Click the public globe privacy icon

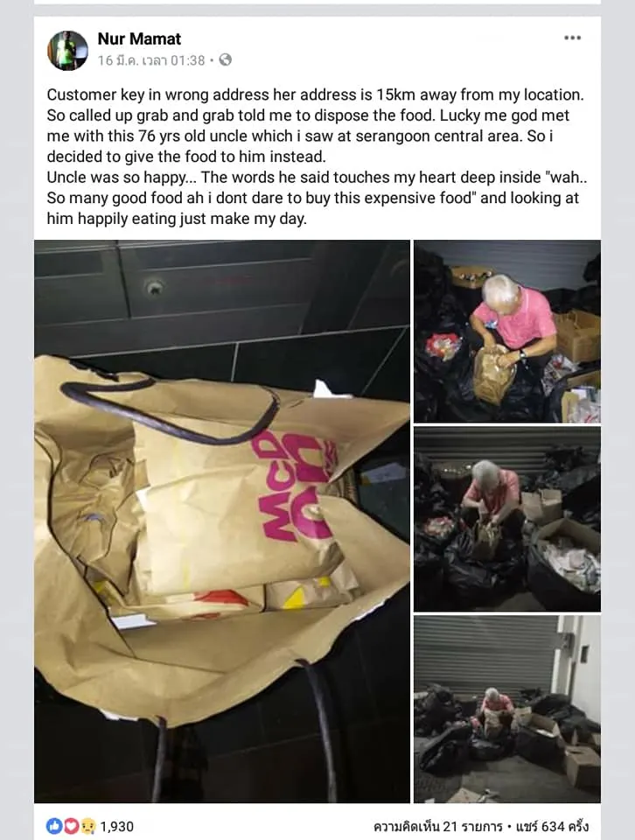pyautogui.click(x=226, y=60)
